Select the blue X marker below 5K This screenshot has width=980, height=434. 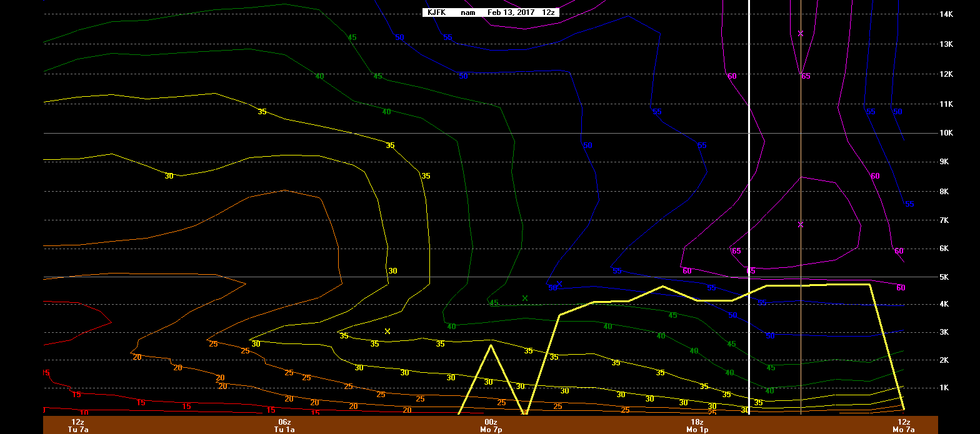coord(559,284)
